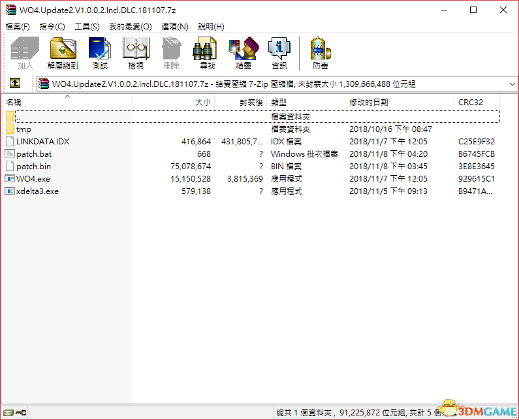Click size value '15,150,528'
The image size is (519, 420).
191,179
